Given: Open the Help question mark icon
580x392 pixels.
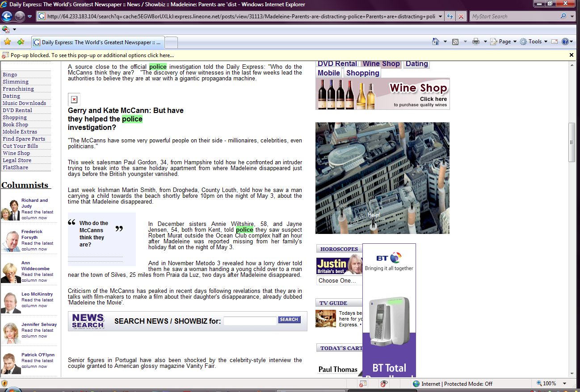Looking at the screenshot, I should [565, 42].
